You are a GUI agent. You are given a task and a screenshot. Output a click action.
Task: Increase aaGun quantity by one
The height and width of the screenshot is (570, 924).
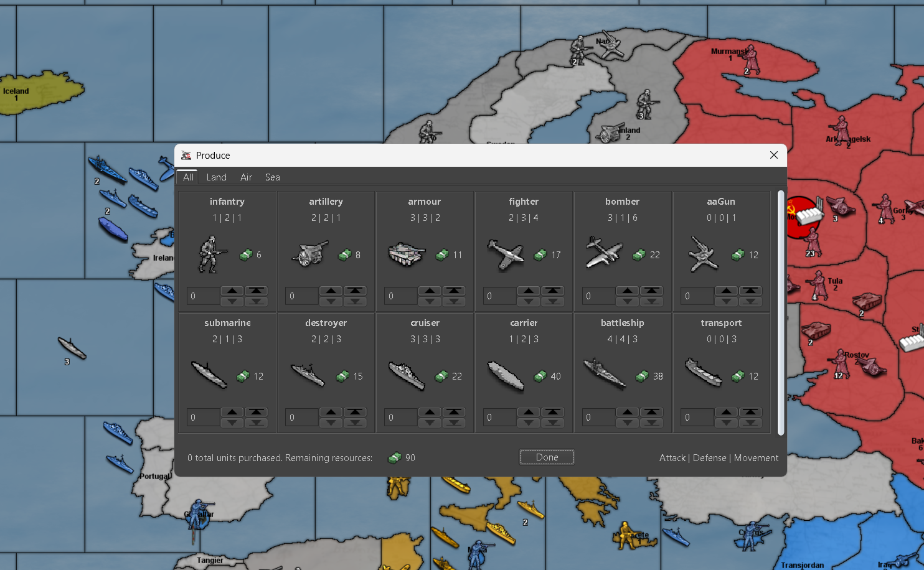point(726,291)
